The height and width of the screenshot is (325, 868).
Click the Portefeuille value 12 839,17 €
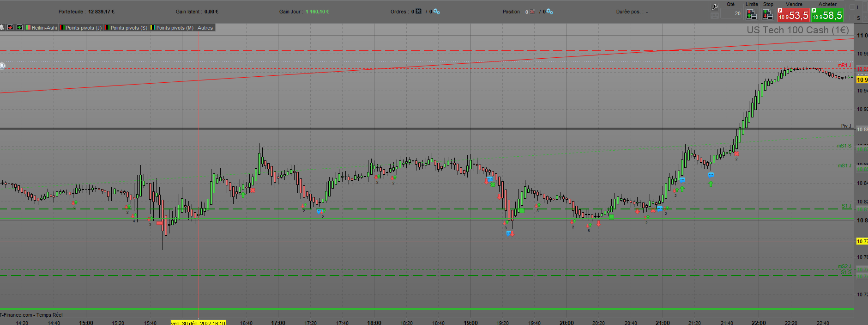tap(102, 12)
